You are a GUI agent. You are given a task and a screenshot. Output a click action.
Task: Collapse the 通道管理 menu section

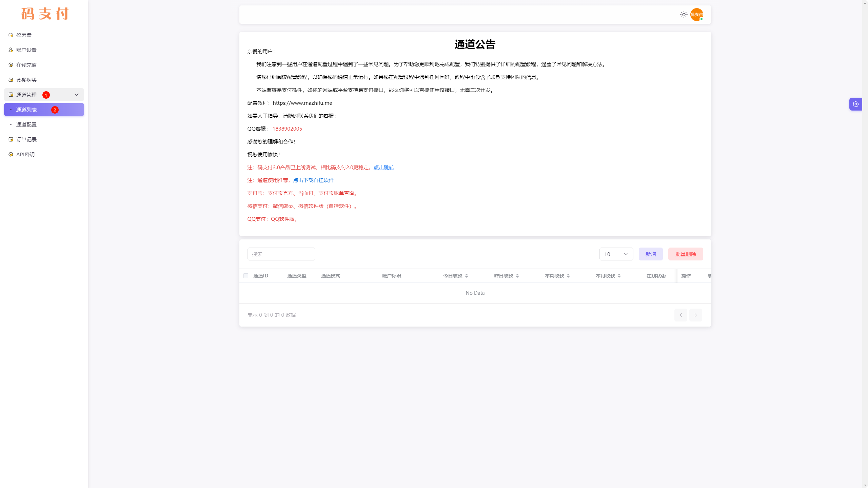tap(76, 95)
